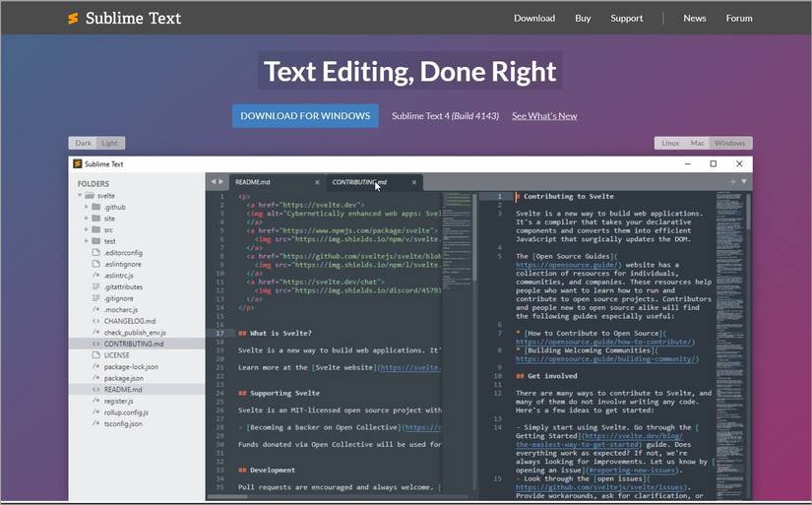Click the CONTRIBUTING.md sidebar file icon
This screenshot has width=812, height=505.
pos(95,344)
